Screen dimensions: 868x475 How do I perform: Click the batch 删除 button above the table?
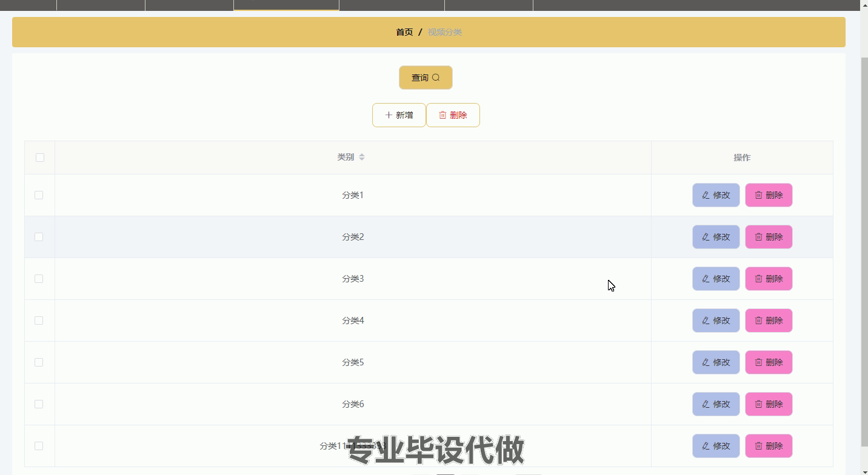coord(453,115)
